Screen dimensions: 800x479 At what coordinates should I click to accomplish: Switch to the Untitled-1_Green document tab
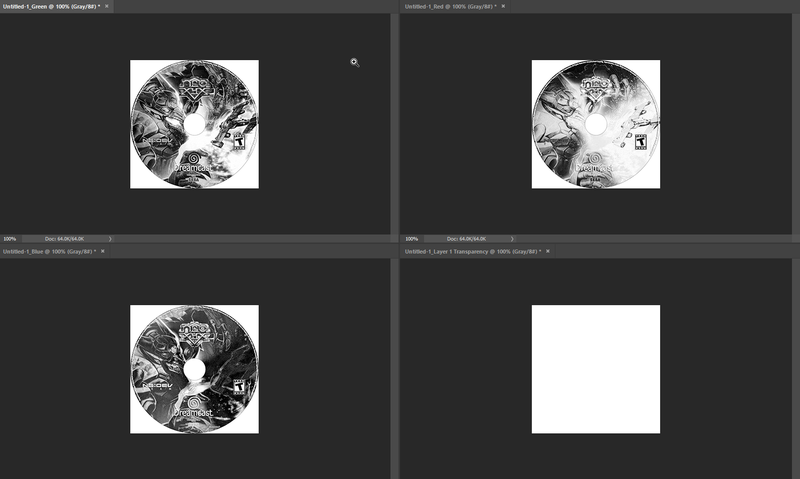pyautogui.click(x=51, y=7)
